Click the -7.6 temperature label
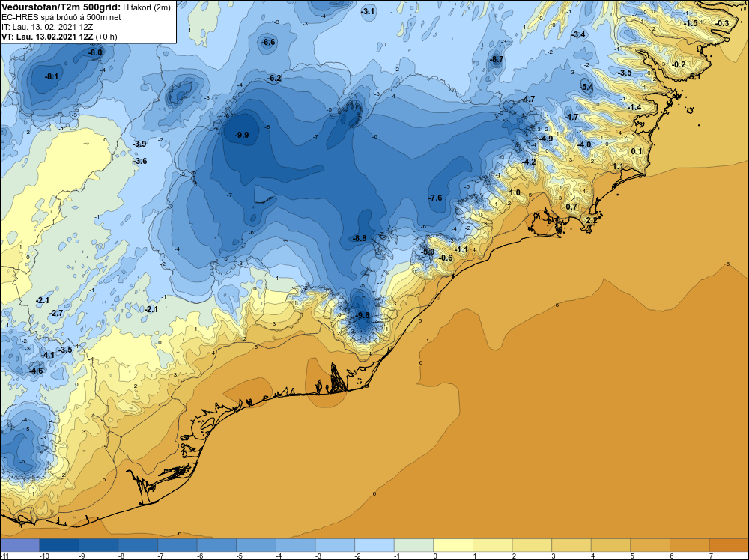This screenshot has width=749, height=560. [x=435, y=197]
